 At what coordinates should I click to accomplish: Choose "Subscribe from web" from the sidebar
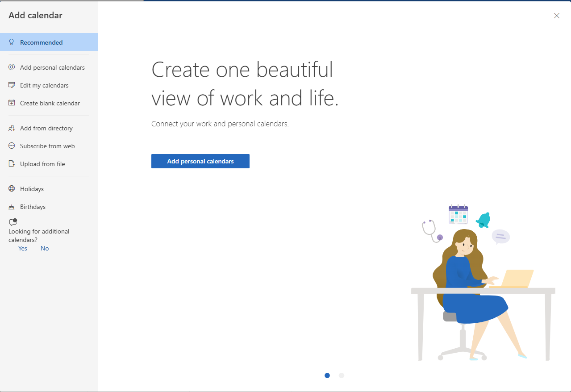click(46, 146)
